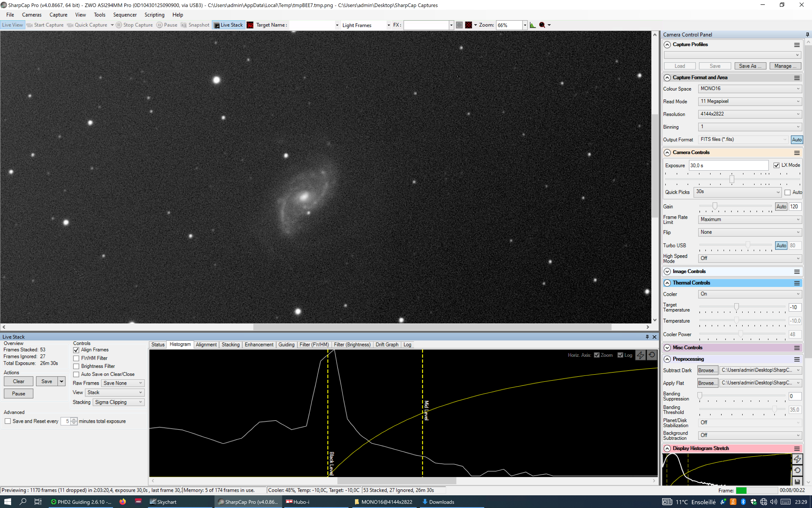This screenshot has height=508, width=812.
Task: Click the image histogram icon in toolbar
Action: [x=532, y=25]
